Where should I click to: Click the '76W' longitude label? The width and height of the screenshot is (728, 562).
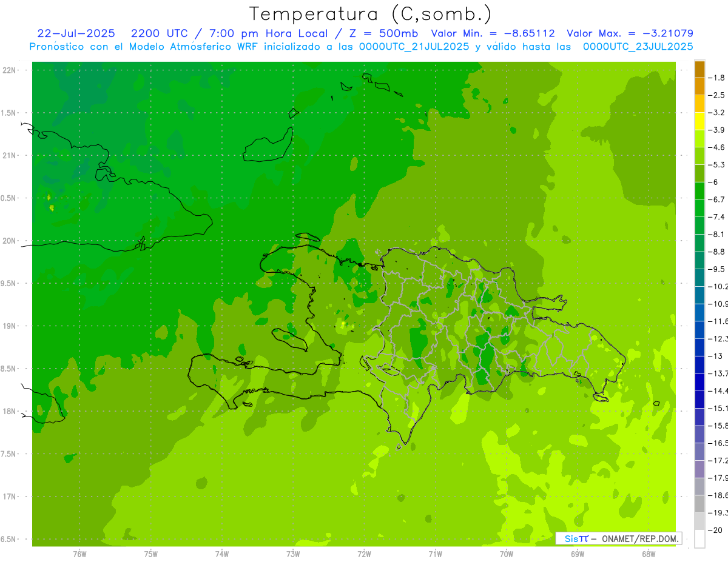click(79, 554)
